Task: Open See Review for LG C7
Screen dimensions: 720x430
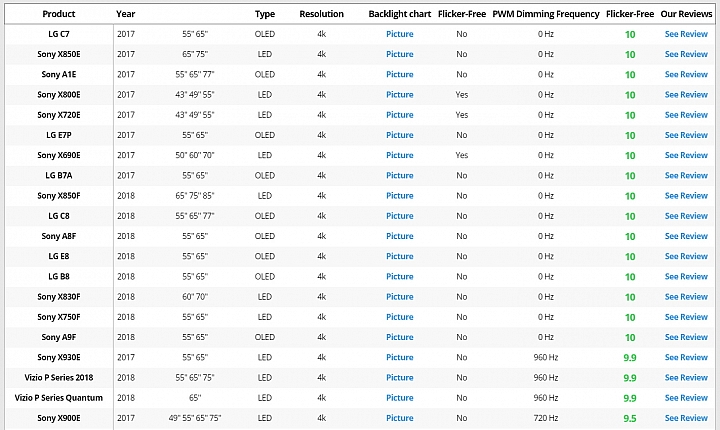Action: tap(686, 34)
